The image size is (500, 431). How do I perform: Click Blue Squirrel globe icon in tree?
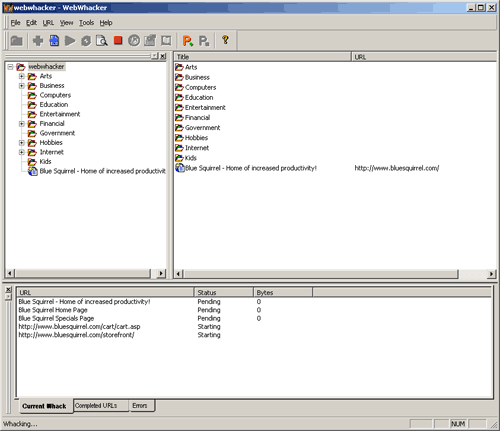pyautogui.click(x=33, y=171)
